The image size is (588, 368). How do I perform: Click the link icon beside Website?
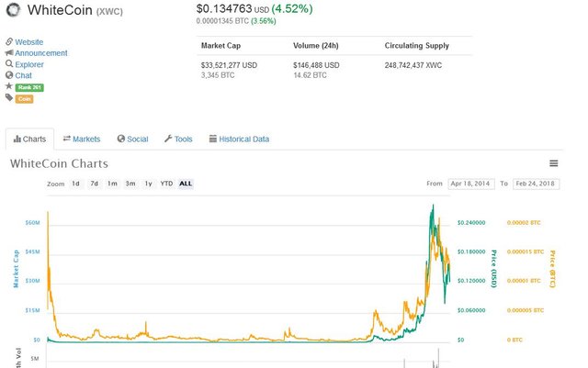pyautogui.click(x=9, y=41)
